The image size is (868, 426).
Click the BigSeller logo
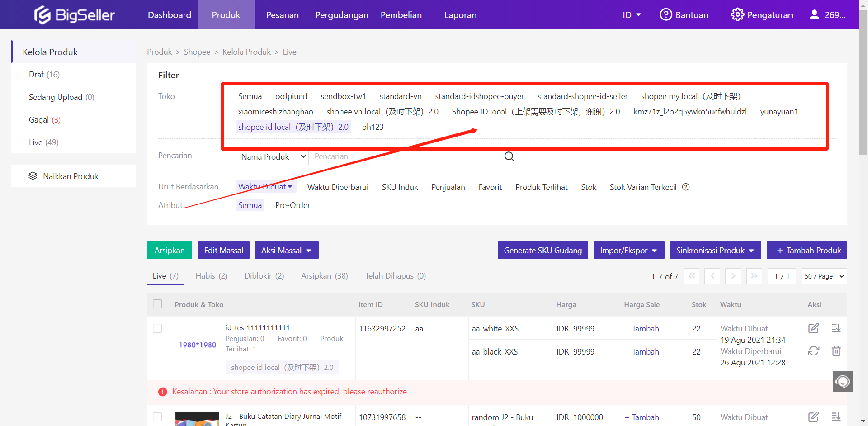pyautogui.click(x=75, y=15)
